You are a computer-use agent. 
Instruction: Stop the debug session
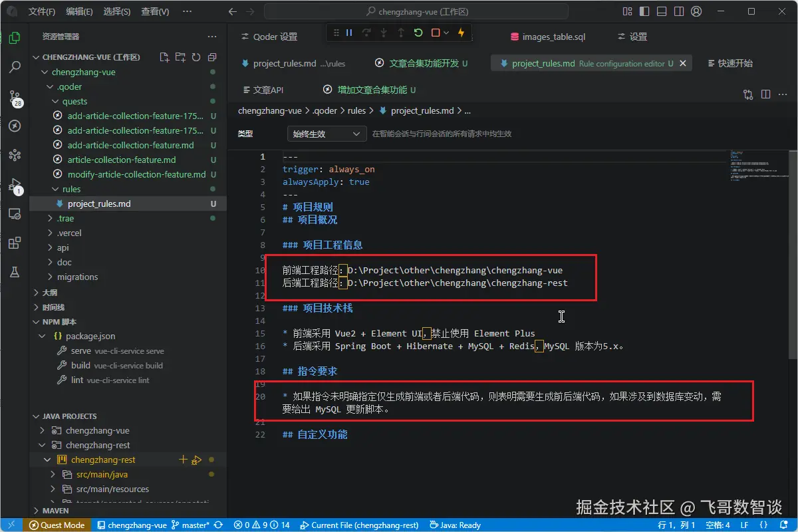pyautogui.click(x=436, y=33)
